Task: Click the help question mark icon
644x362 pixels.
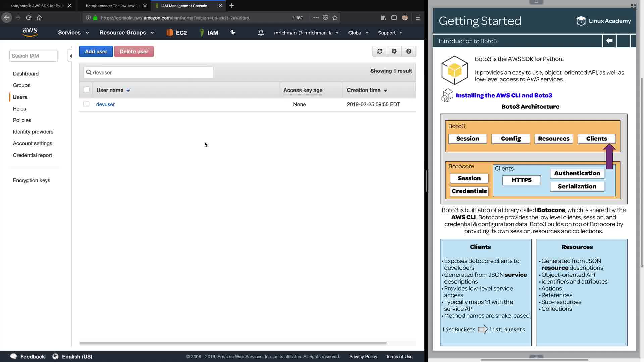Action: point(409,51)
